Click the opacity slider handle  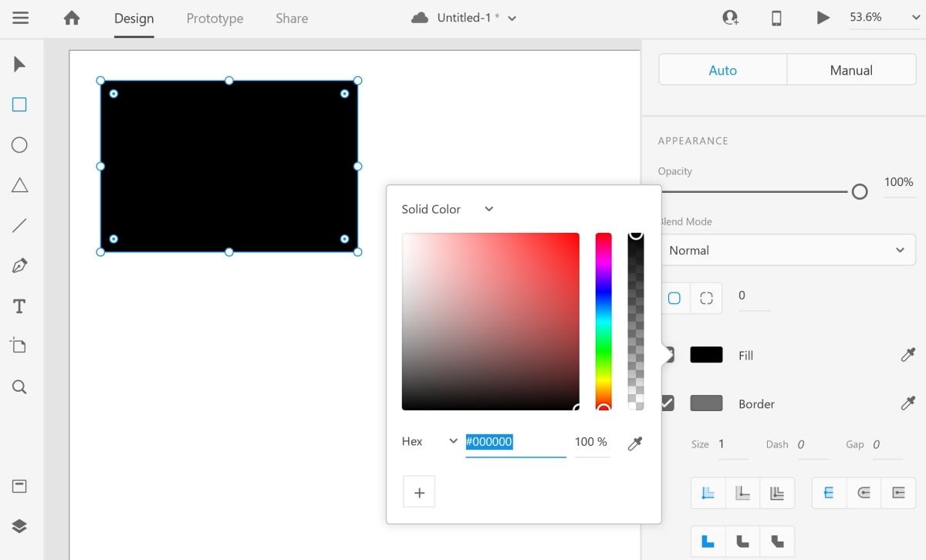[x=860, y=192]
